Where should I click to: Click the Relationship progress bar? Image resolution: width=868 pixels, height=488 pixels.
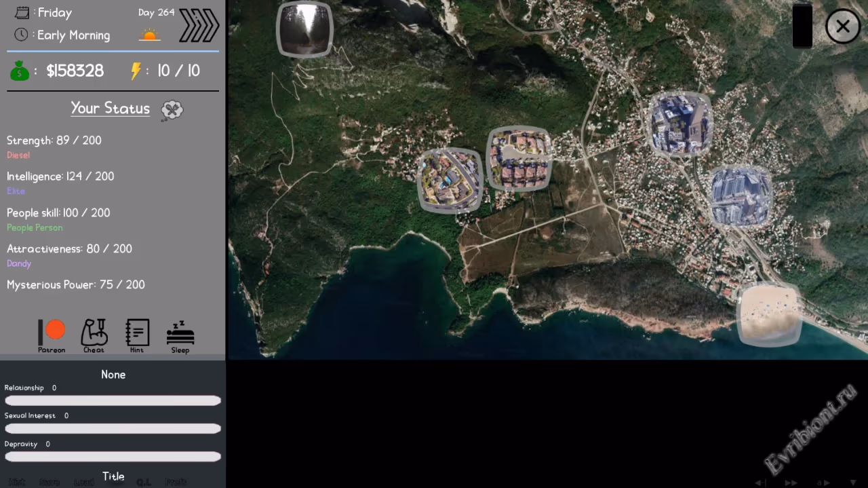(113, 400)
